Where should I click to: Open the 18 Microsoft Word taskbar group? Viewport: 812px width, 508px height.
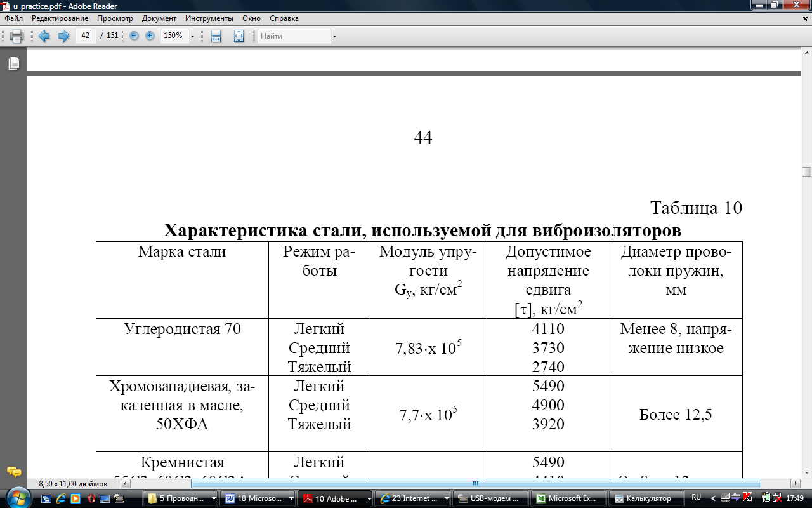(x=257, y=498)
